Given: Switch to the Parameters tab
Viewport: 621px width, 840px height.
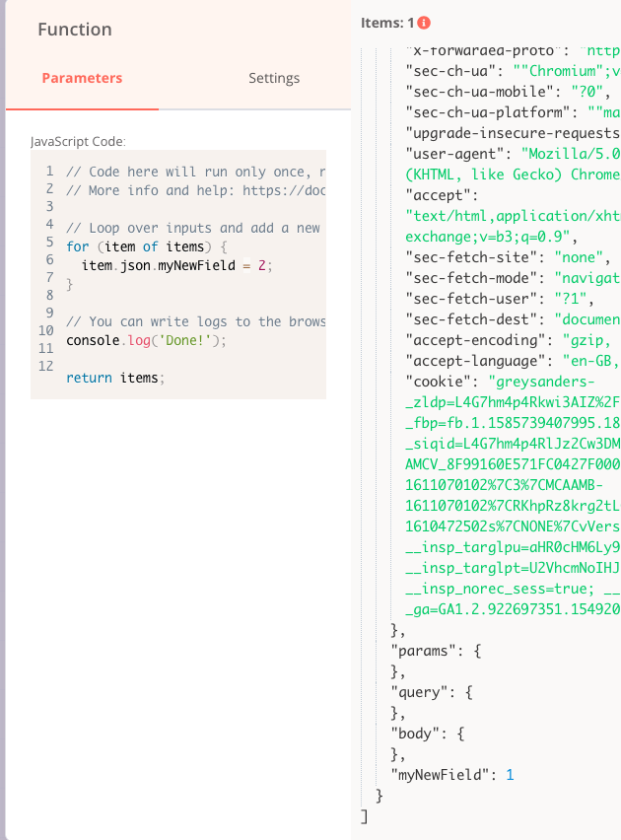Looking at the screenshot, I should pos(82,78).
